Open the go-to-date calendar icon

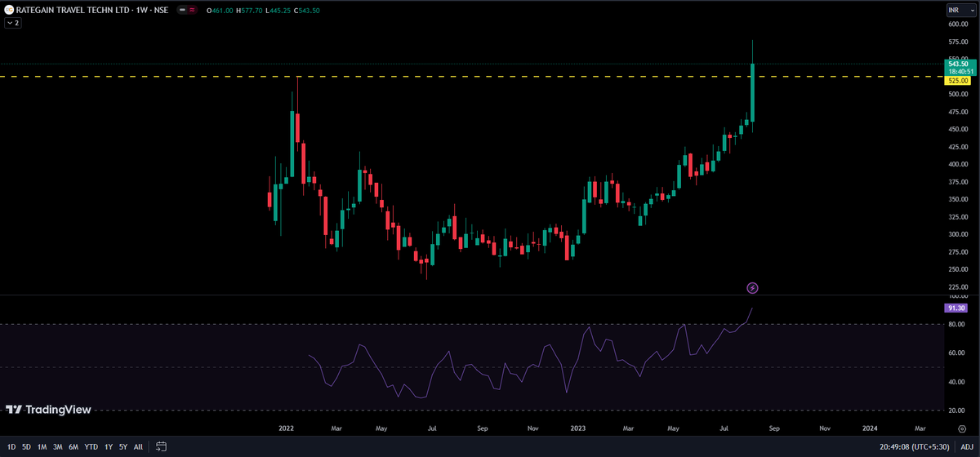(x=162, y=446)
